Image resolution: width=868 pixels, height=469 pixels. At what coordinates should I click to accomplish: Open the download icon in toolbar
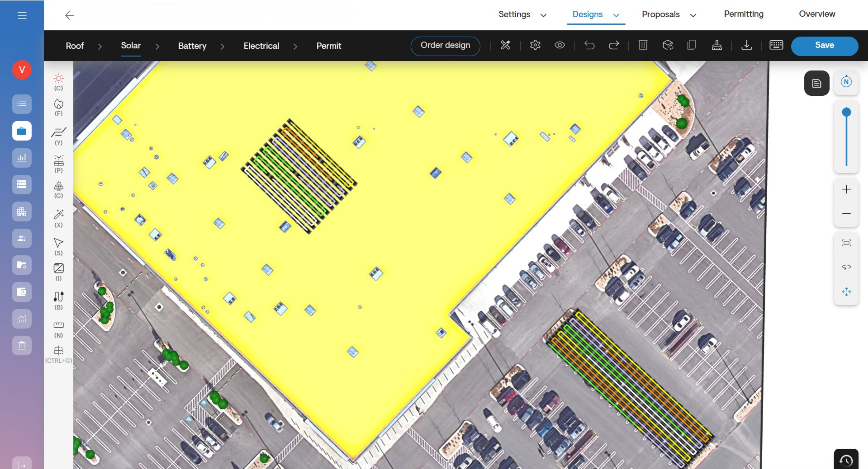(747, 45)
